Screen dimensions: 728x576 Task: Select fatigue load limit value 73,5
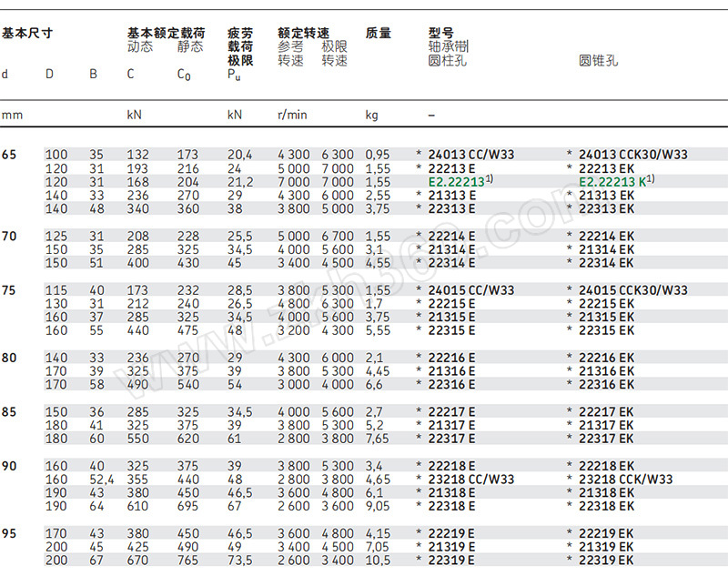point(240,561)
